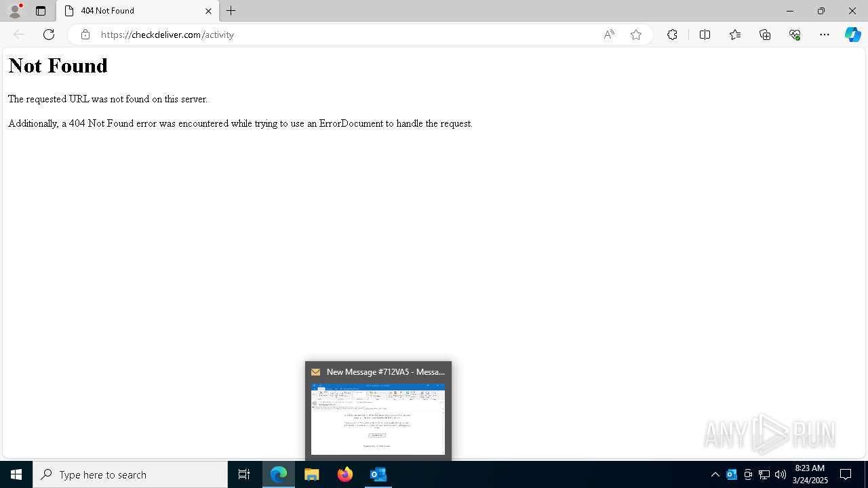Click the Not Found heading
Screen dimensions: 868x488
coord(58,66)
